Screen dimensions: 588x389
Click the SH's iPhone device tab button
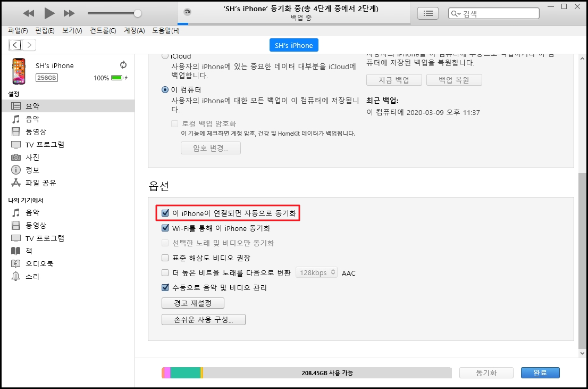(x=293, y=45)
